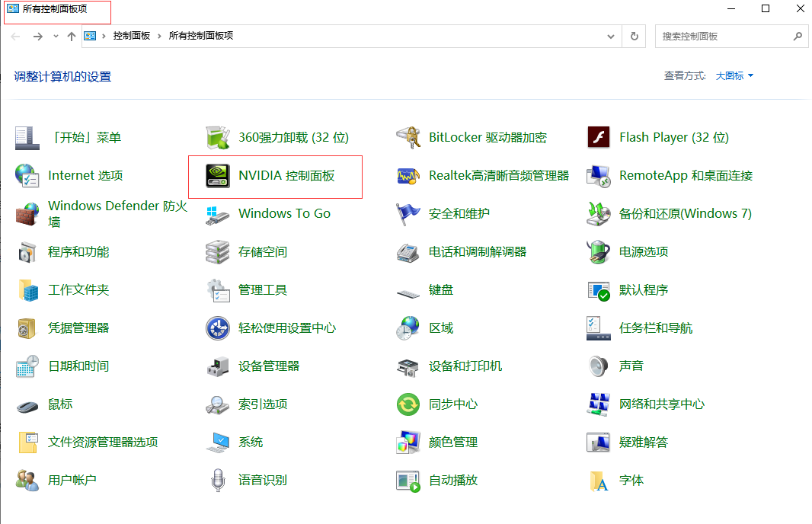Click the 同步中心 green sync icon
Screen dimensions: 812x524
408,404
